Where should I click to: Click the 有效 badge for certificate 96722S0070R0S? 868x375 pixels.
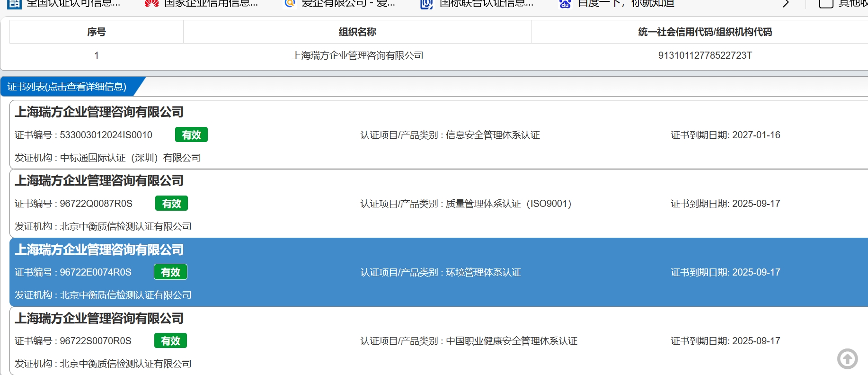pyautogui.click(x=170, y=341)
